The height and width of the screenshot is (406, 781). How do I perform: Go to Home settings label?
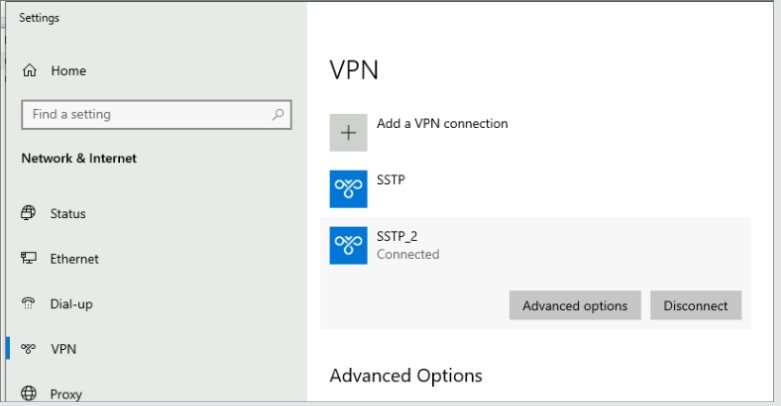tap(68, 71)
